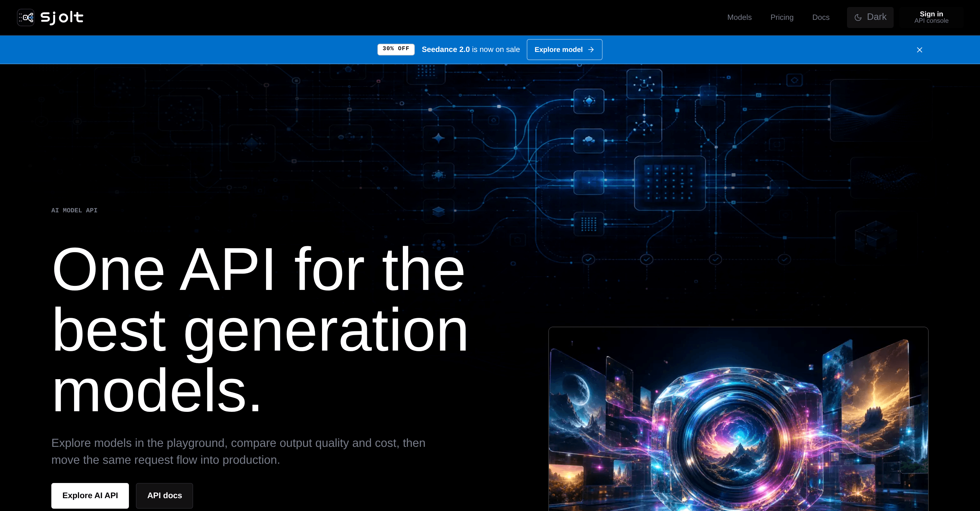980x511 pixels.
Task: Open the Seedance 2.0 sale text
Action: 470,50
